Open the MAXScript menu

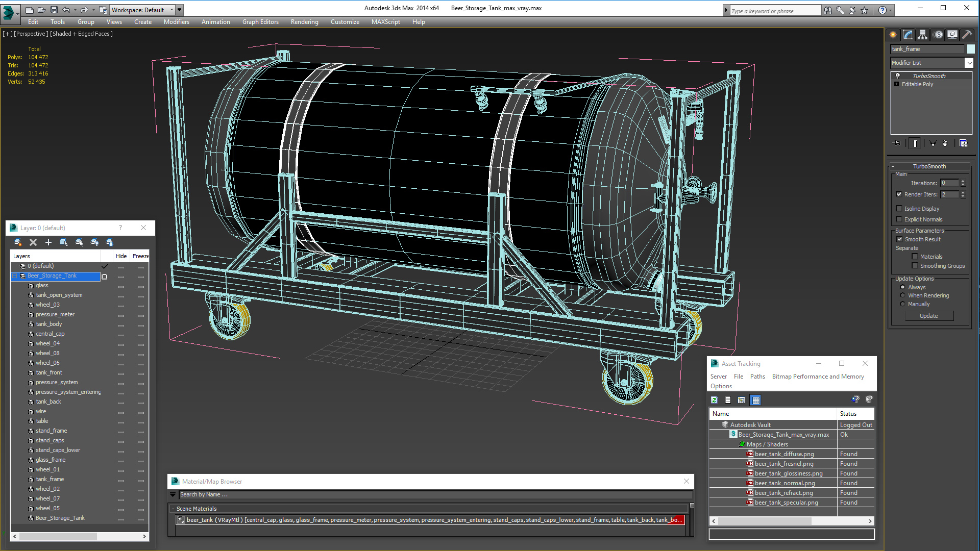click(x=385, y=22)
